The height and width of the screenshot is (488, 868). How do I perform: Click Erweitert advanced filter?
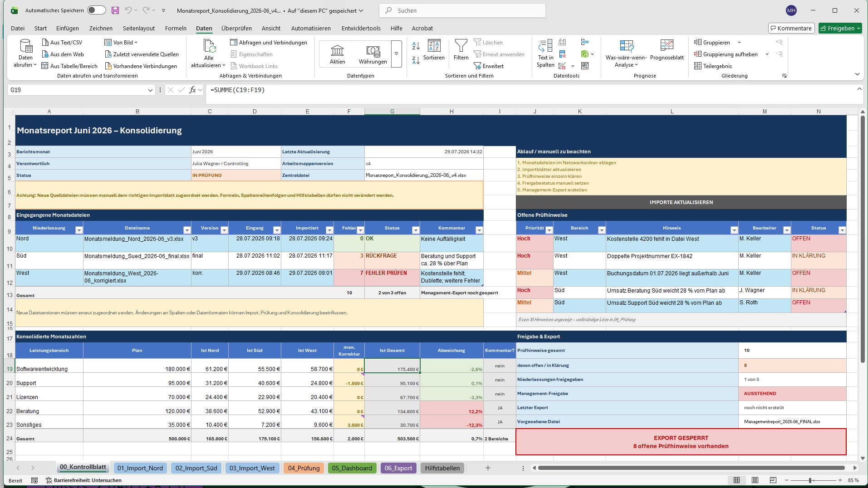pos(489,66)
